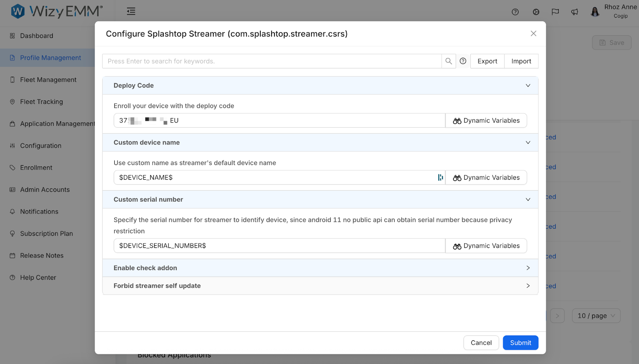The height and width of the screenshot is (364, 639).
Task: Toggle the sidebar collapse icon
Action: pos(131,11)
